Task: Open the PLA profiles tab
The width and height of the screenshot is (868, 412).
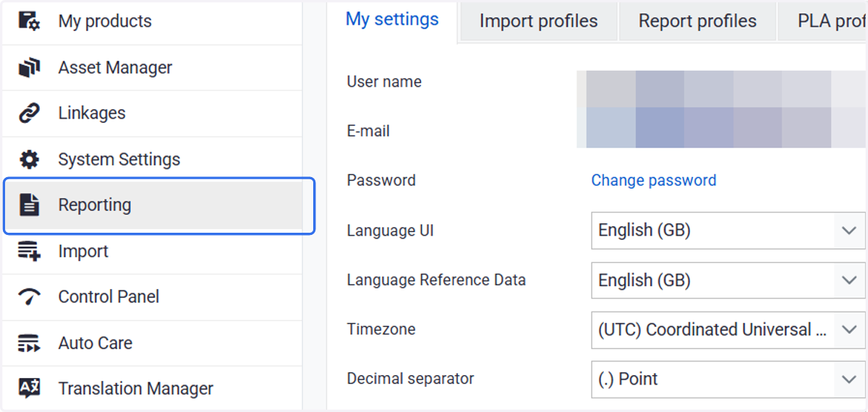Action: 822,22
